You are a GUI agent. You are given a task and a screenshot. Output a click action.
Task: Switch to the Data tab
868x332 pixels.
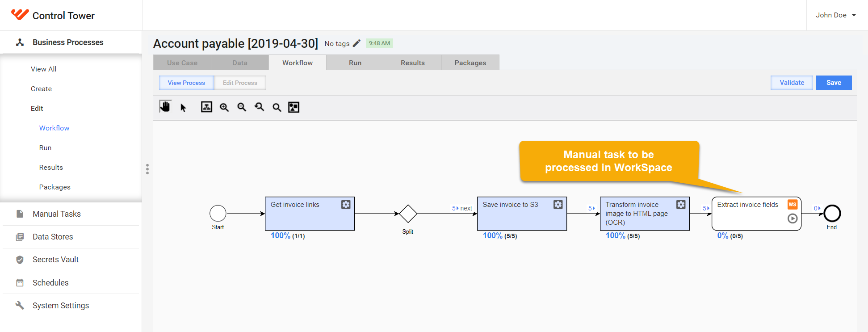click(x=240, y=63)
